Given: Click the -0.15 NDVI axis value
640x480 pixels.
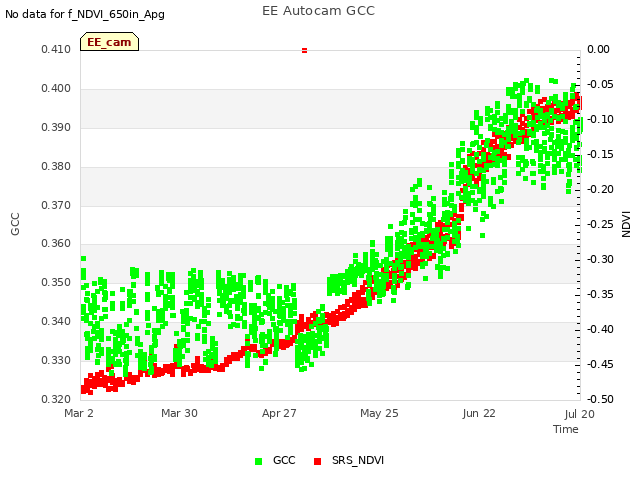Looking at the screenshot, I should click(x=600, y=154).
